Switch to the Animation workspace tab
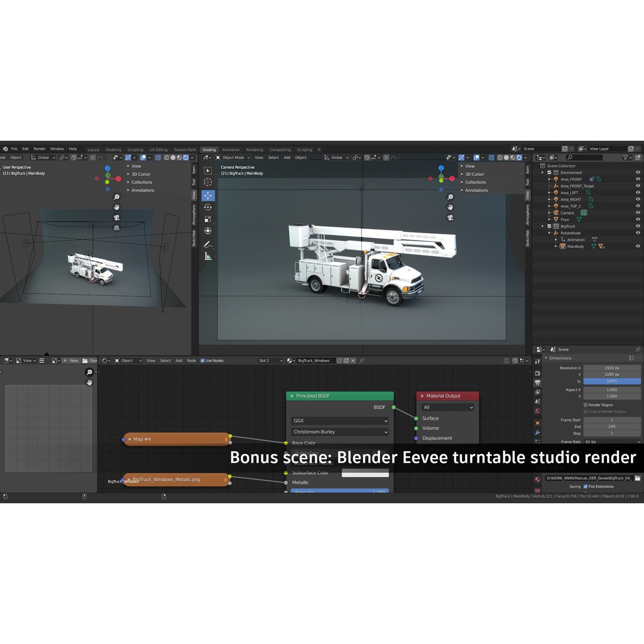 tap(231, 150)
